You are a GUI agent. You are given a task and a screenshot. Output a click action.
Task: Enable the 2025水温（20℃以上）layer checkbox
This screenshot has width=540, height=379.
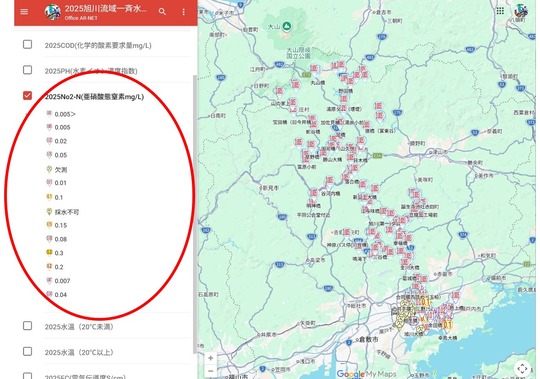tap(28, 351)
